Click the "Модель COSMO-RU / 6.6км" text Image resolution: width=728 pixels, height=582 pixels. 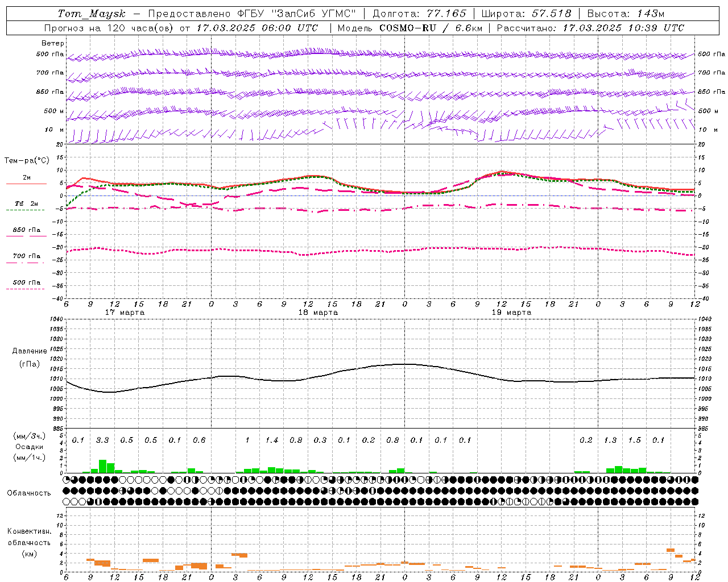pyautogui.click(x=409, y=28)
